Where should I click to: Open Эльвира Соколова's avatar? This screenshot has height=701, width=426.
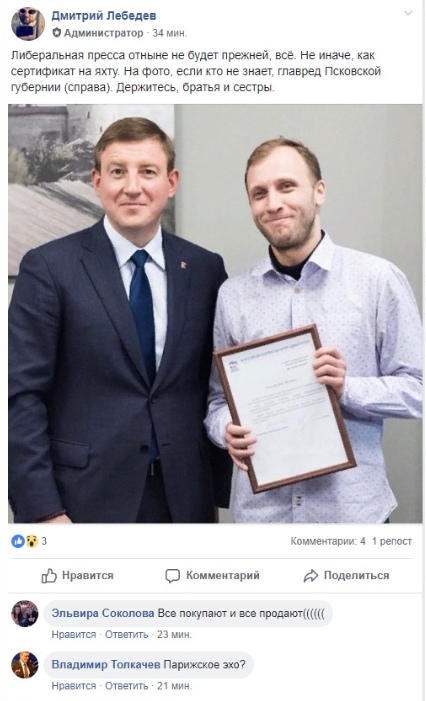[x=25, y=614]
